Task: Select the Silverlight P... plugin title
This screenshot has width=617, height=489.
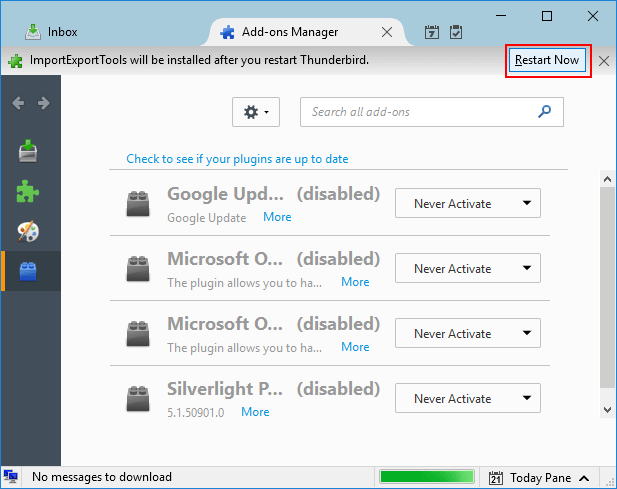Action: 225,389
